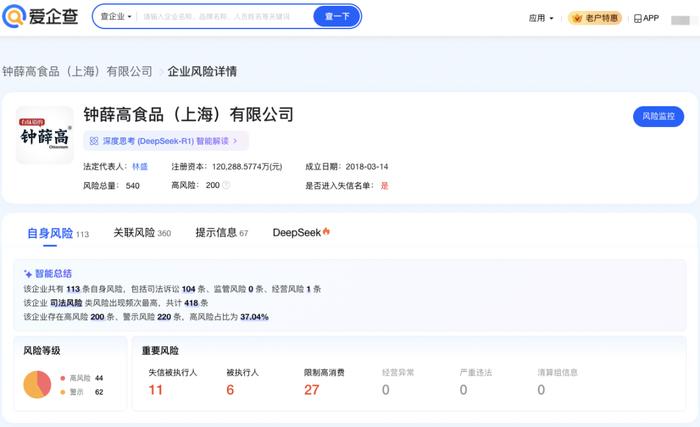Open 被执行人 count 6

click(x=230, y=390)
